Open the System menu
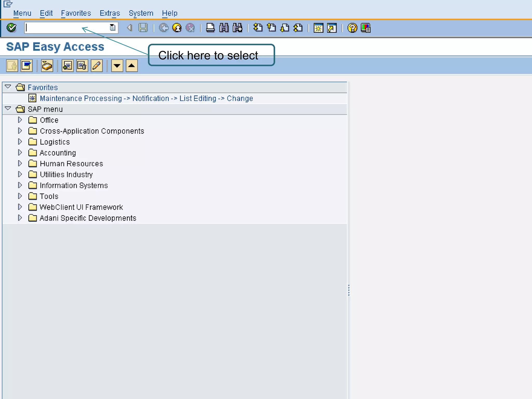This screenshot has height=399, width=532. pos(141,13)
